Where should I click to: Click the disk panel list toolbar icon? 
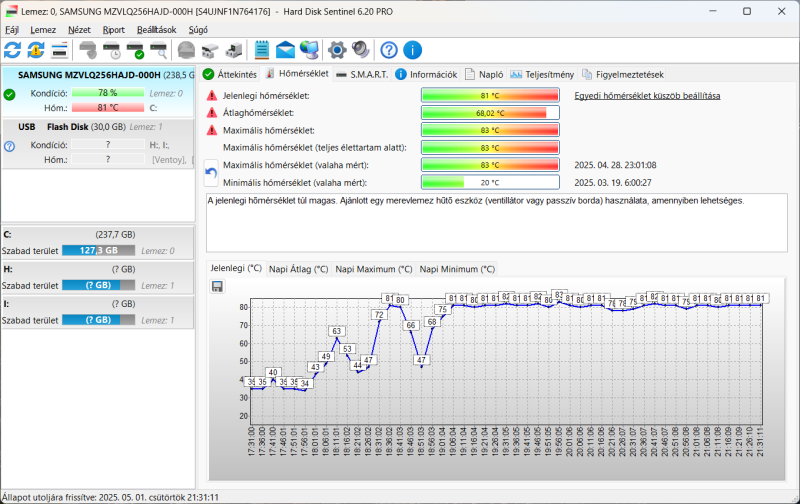59,50
